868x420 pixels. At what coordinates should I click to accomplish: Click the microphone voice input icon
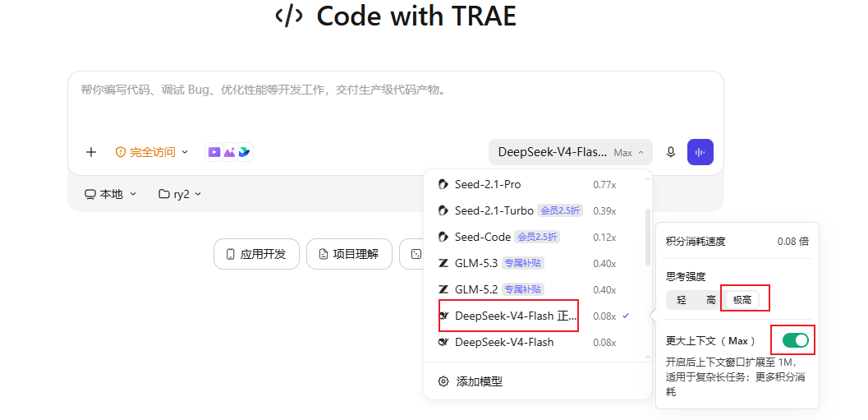tap(670, 152)
